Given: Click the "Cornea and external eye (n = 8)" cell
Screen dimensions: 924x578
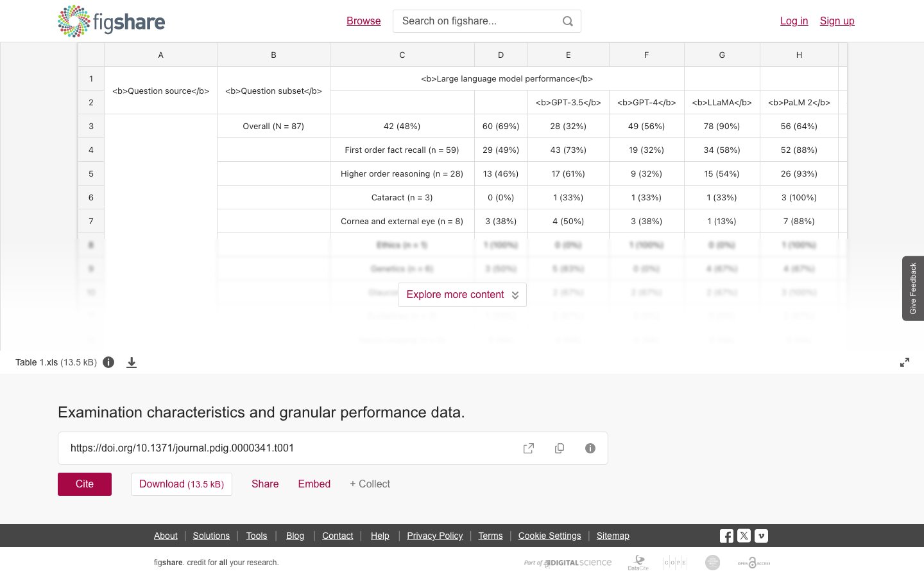Looking at the screenshot, I should [402, 222].
